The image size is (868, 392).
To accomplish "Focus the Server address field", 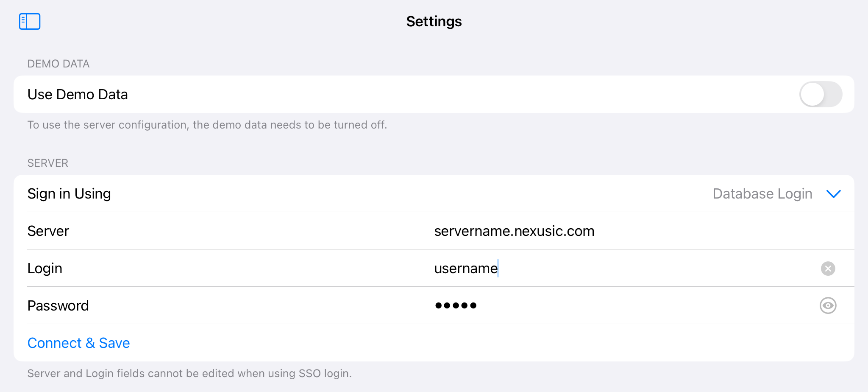I will tap(514, 231).
